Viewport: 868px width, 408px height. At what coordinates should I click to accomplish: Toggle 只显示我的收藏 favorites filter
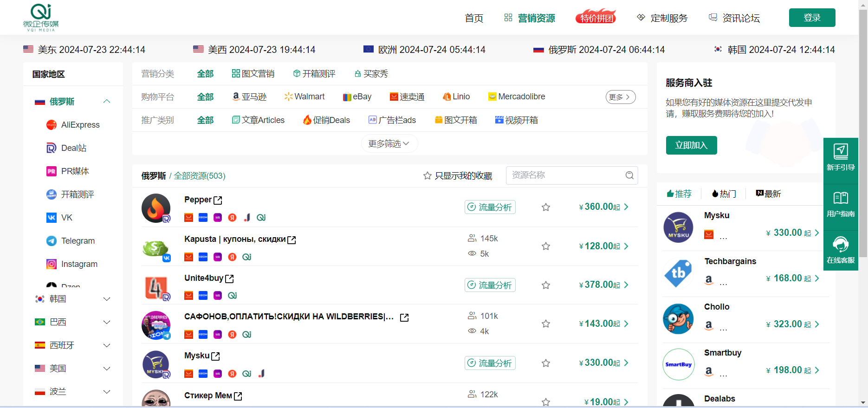458,176
